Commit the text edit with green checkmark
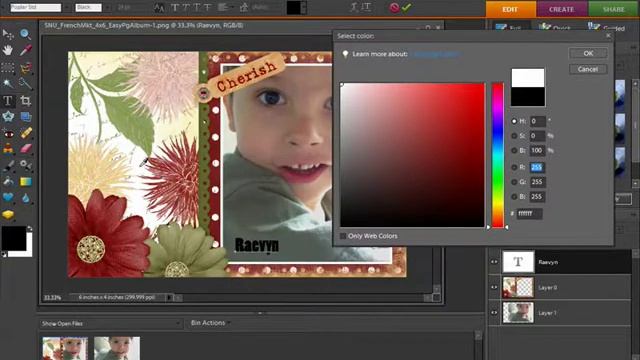 pos(406,7)
